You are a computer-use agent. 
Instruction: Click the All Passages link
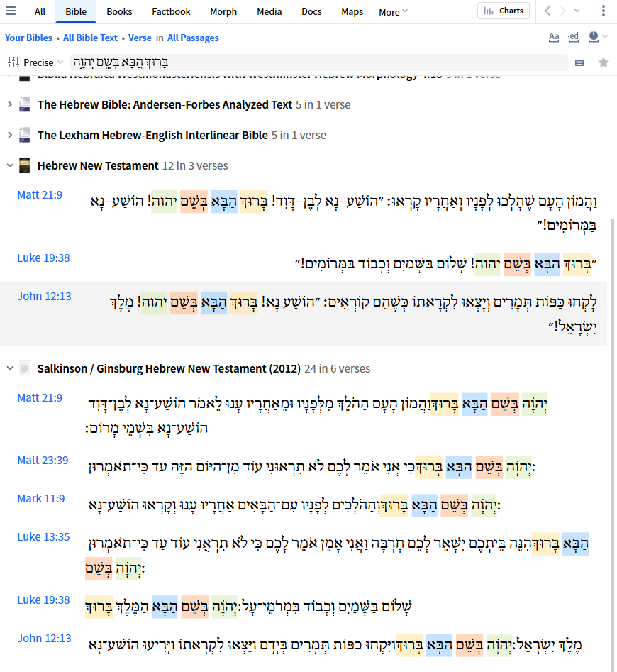[193, 38]
